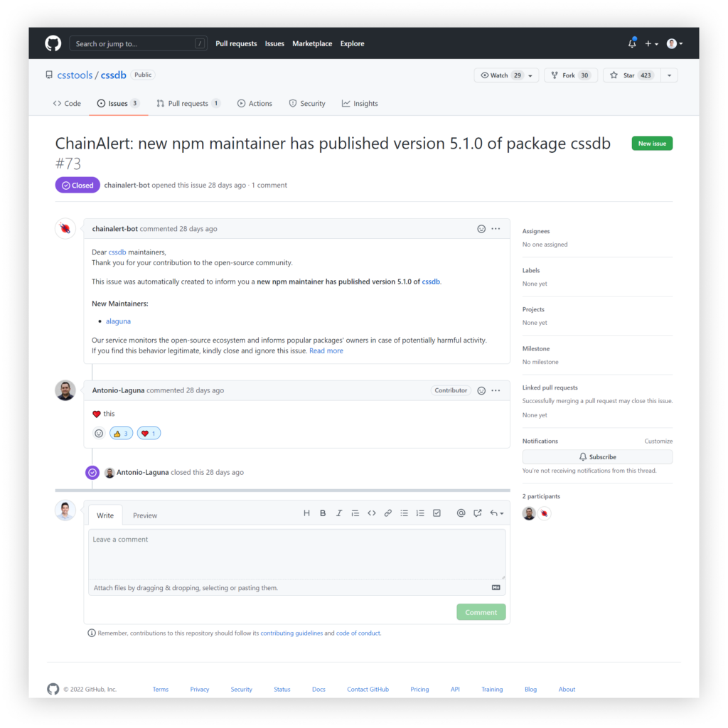Insert a task list

click(437, 513)
